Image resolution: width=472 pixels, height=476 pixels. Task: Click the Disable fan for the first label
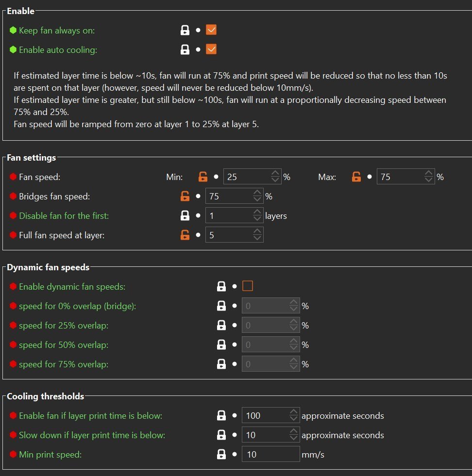(64, 215)
